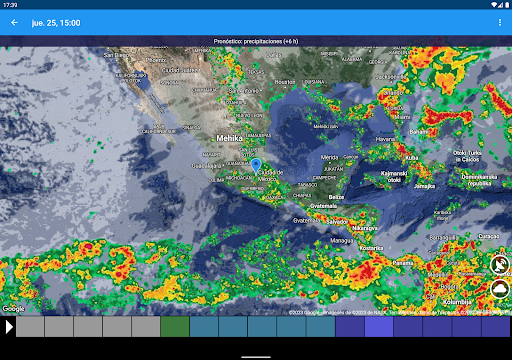Toggle the cloud layer button
Screen dimensions: 512x360
click(x=500, y=289)
